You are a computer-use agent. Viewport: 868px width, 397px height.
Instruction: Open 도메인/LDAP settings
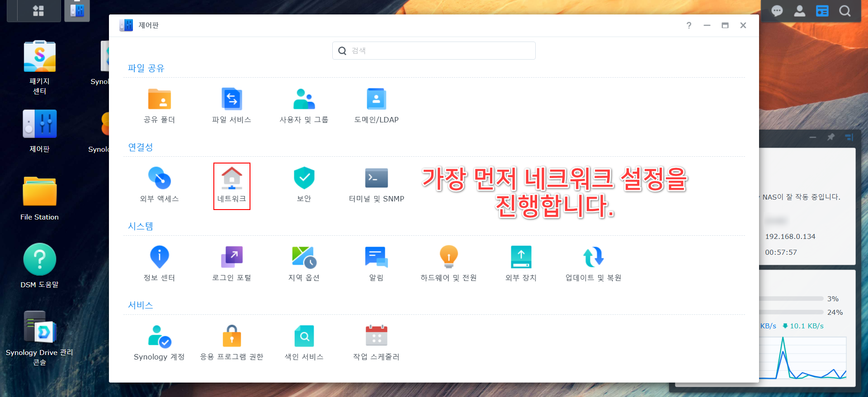pos(376,107)
